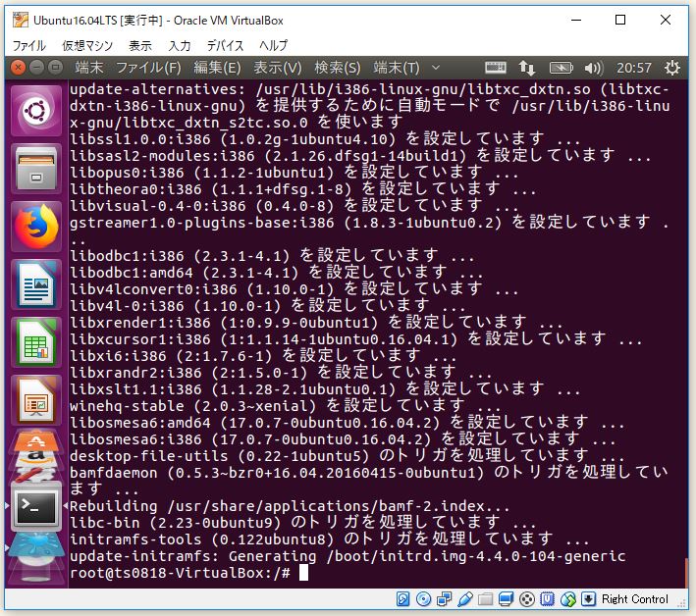This screenshot has height=616, width=696.
Task: Click the keyboard capture arrow status icon
Action: (589, 599)
